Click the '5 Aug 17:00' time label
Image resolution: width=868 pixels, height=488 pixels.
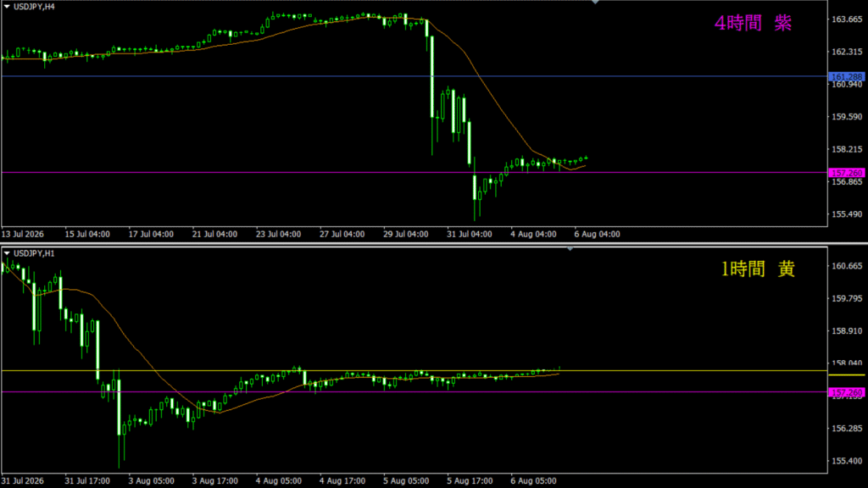(x=470, y=481)
